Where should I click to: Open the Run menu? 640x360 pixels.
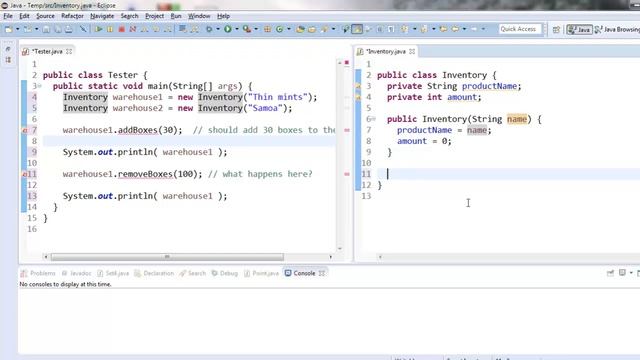[x=176, y=16]
